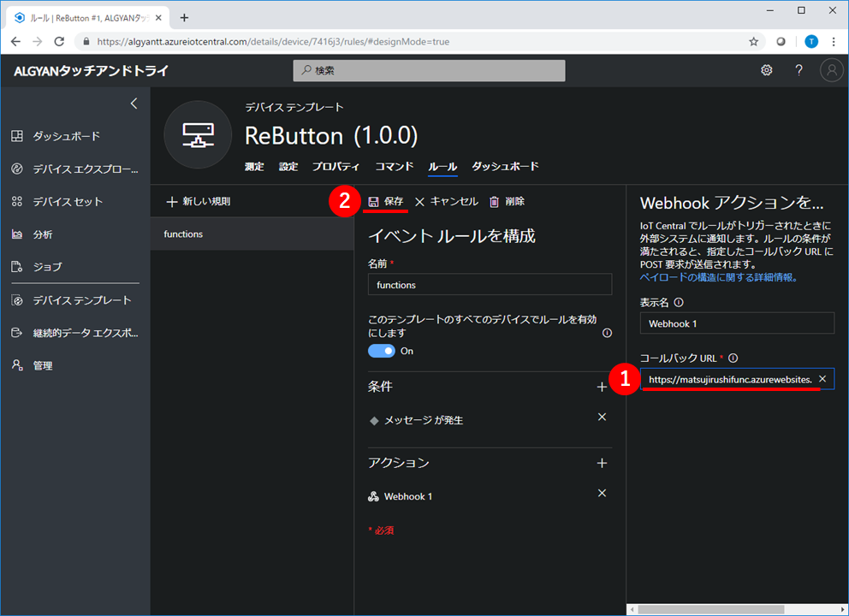Viewport: 849px width, 616px height.
Task: Delete the rule with 削除
Action: click(507, 201)
